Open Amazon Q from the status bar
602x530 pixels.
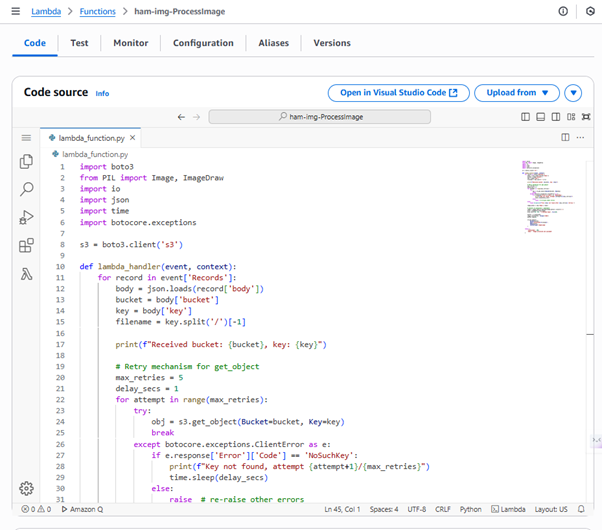[x=82, y=509]
